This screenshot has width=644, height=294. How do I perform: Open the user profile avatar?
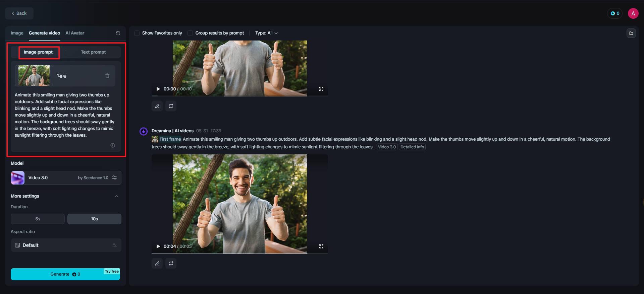633,13
